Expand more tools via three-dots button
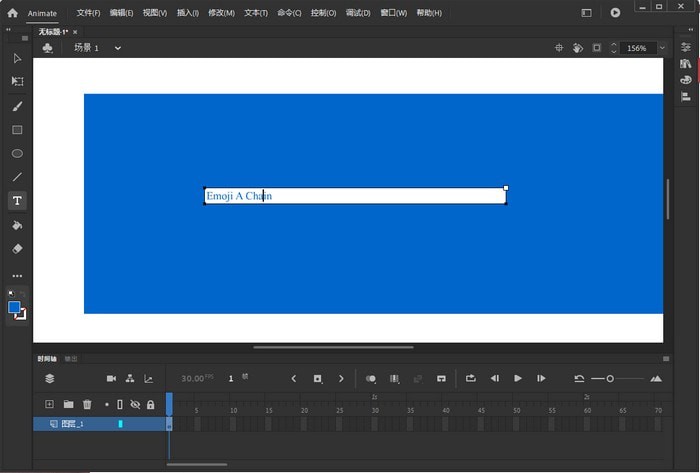The width and height of the screenshot is (700, 473). pos(17,276)
